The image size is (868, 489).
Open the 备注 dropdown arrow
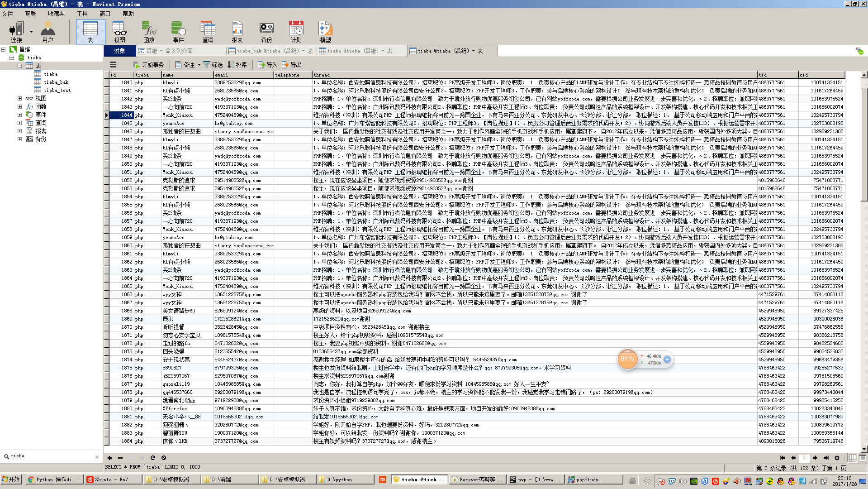click(x=199, y=65)
